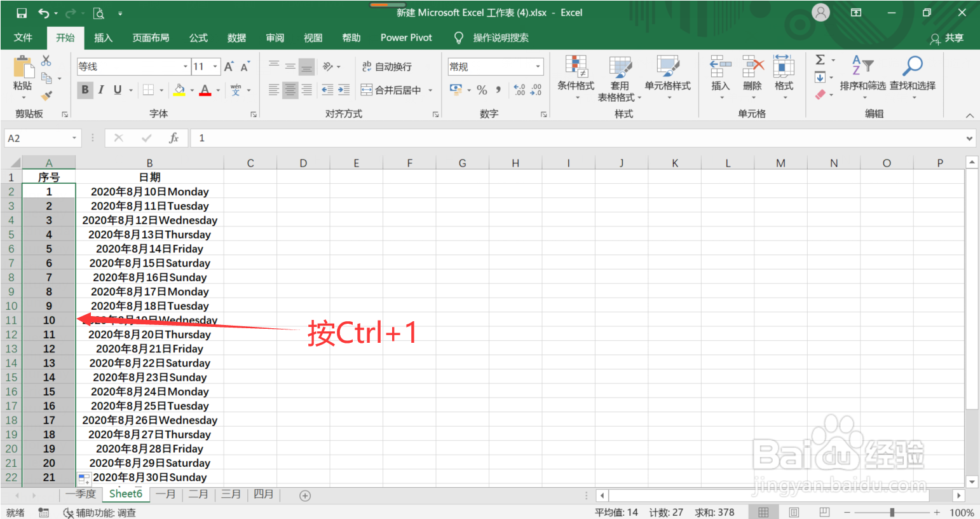The height and width of the screenshot is (519, 980).
Task: Switch to the 公式 tab
Action: [x=198, y=38]
